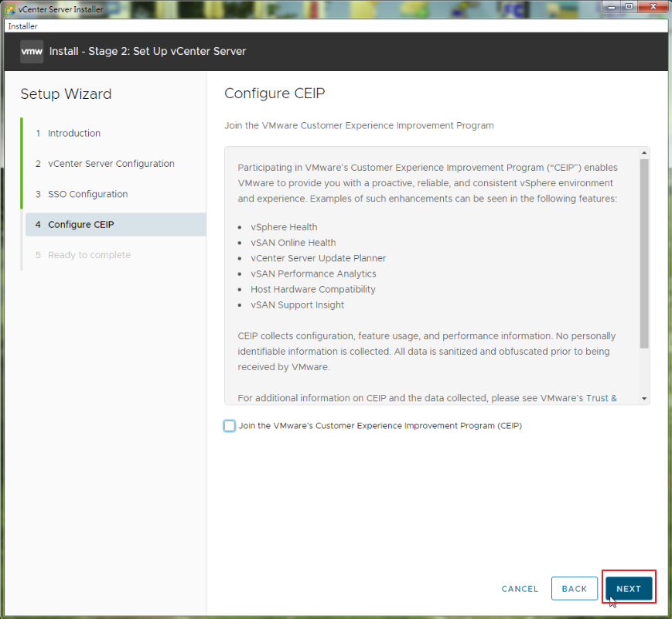Click vSAN Support Insight text

click(298, 305)
